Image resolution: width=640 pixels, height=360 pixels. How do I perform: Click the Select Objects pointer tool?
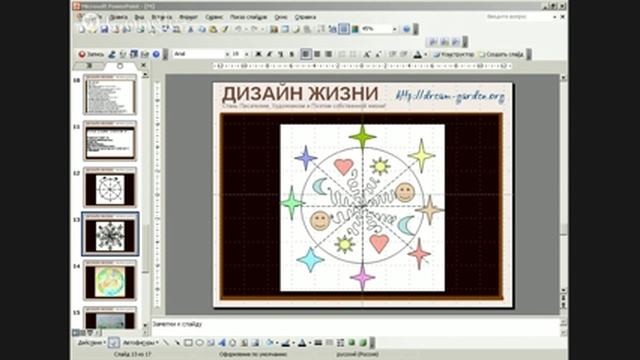click(113, 343)
